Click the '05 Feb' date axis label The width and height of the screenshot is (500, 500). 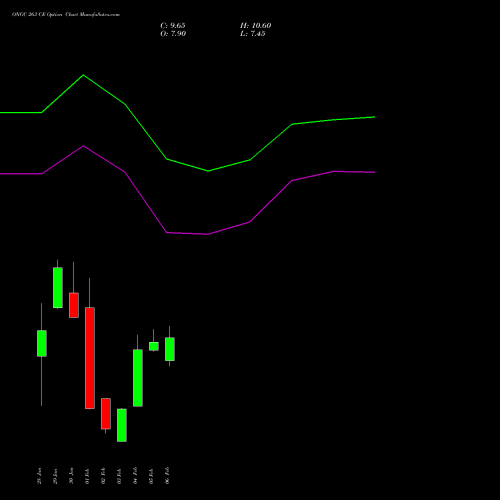click(x=151, y=476)
